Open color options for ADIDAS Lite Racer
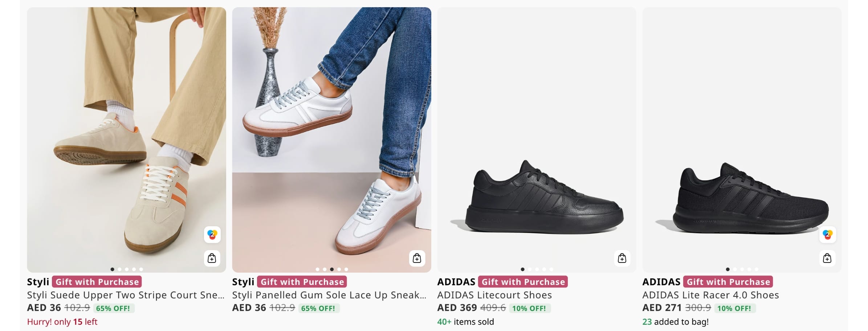The height and width of the screenshot is (331, 868). [x=827, y=235]
